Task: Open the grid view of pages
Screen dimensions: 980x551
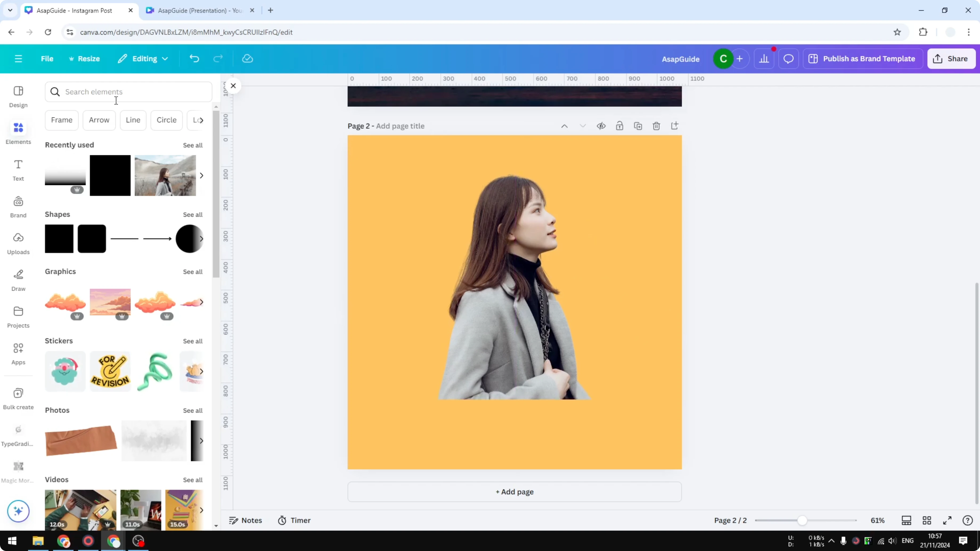Action: tap(927, 521)
